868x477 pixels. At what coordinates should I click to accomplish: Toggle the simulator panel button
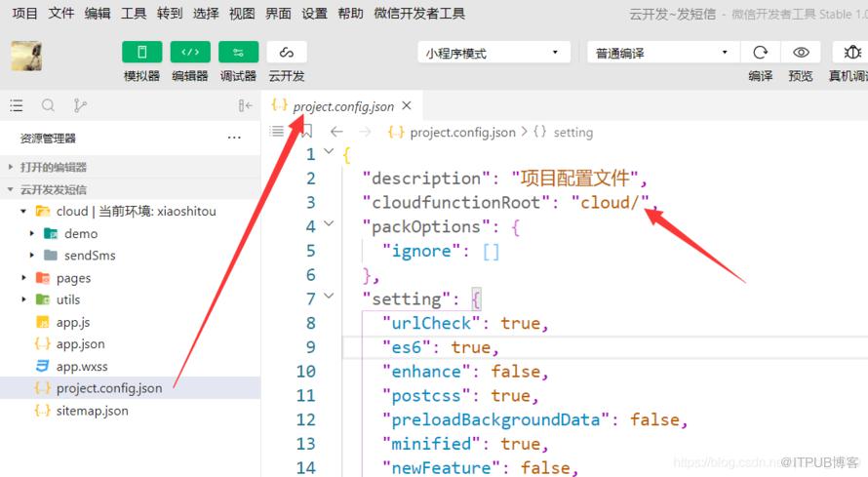(x=141, y=52)
